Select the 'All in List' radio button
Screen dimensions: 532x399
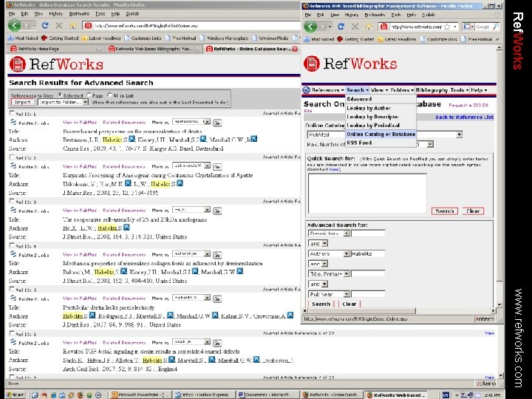(109, 95)
